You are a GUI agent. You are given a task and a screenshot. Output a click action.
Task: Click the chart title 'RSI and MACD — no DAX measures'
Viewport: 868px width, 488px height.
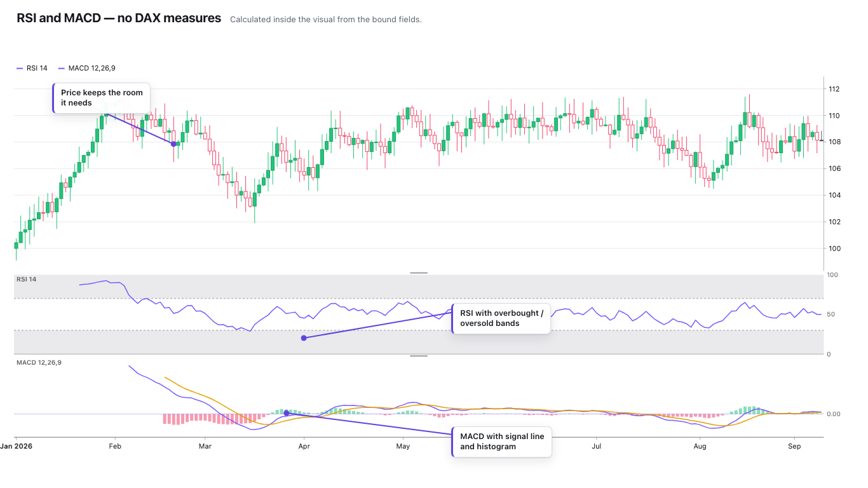(x=119, y=18)
